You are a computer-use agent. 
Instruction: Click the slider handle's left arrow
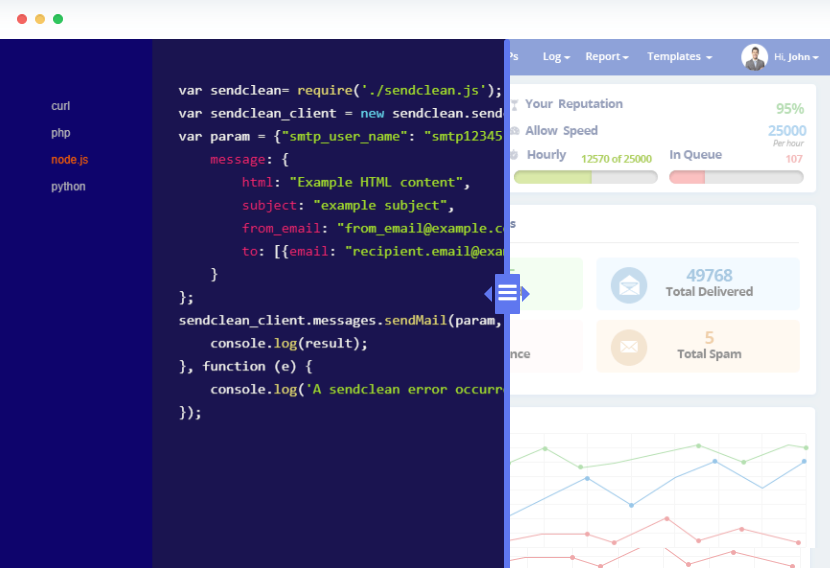[x=488, y=294]
